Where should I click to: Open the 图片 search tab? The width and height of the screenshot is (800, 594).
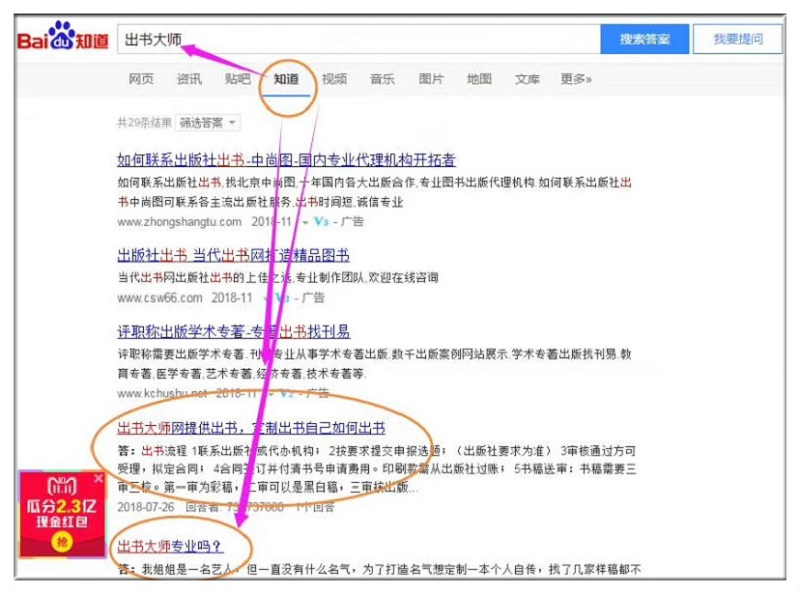[431, 79]
